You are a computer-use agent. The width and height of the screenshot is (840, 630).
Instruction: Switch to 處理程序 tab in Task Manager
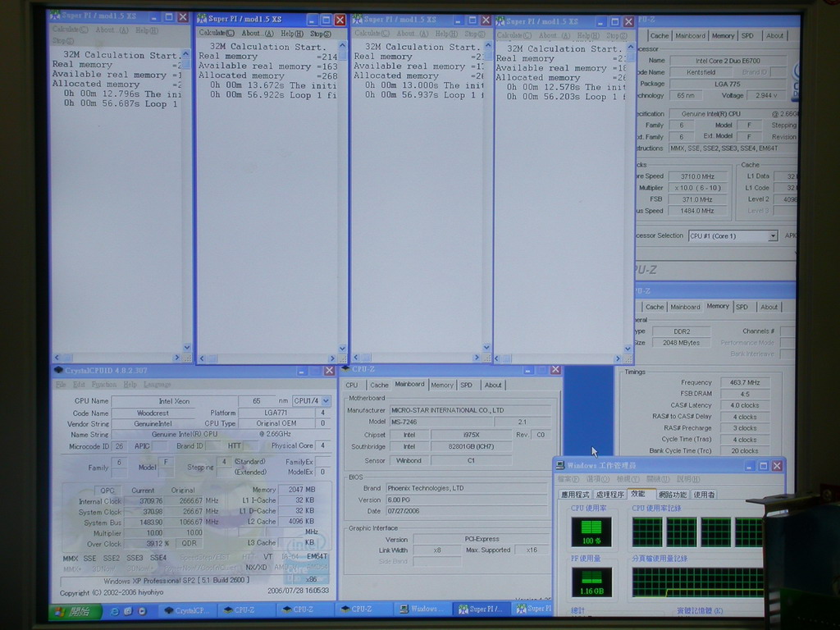(609, 495)
